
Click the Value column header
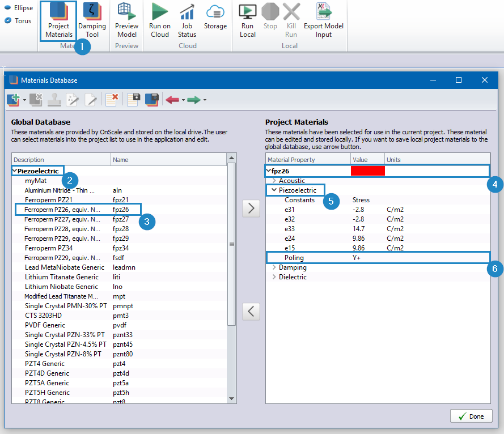368,160
